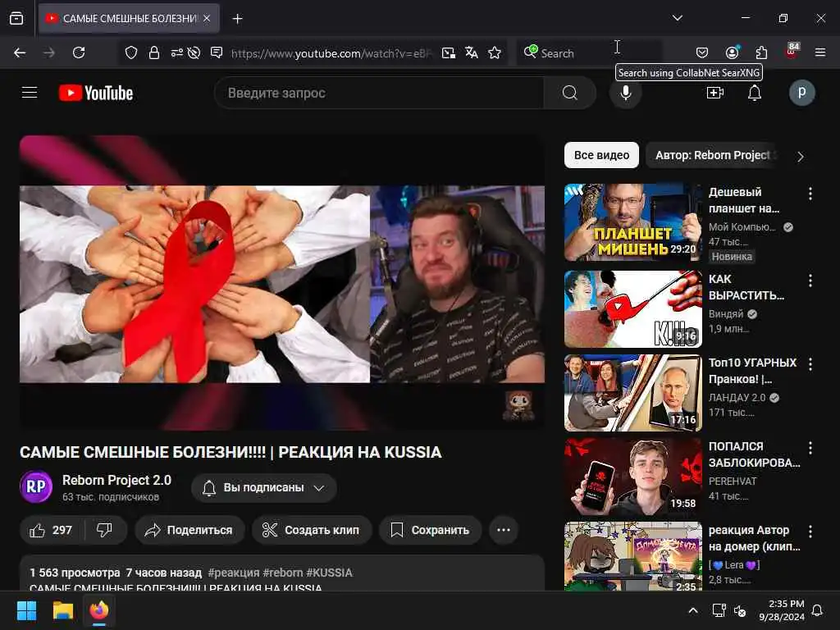
Task: Open site permissions icon in address bar
Action: [177, 52]
